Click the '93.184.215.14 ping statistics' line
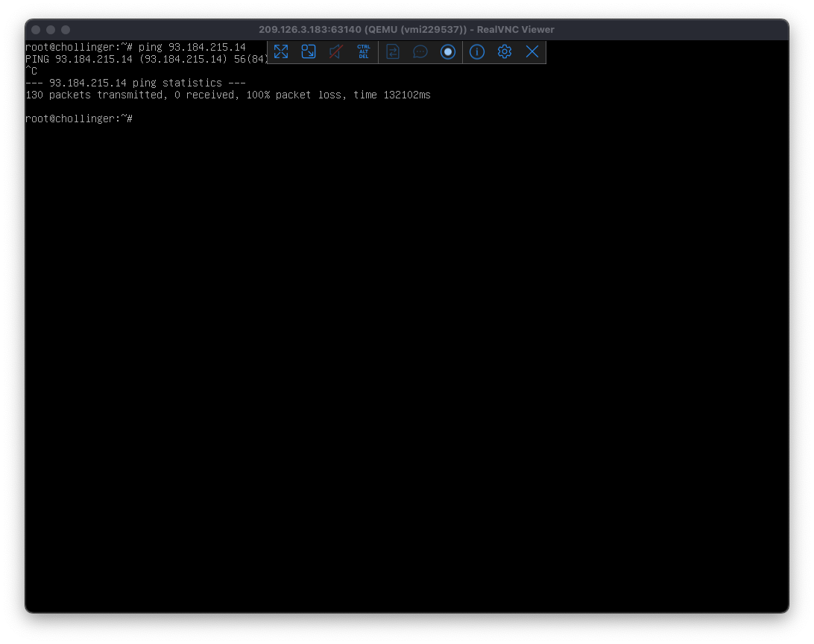 point(136,83)
